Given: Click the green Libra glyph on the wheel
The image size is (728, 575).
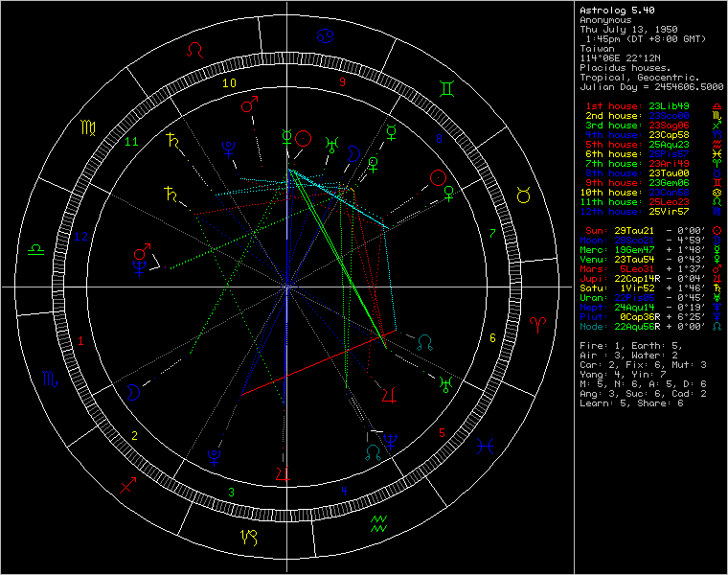Looking at the screenshot, I should [x=34, y=248].
